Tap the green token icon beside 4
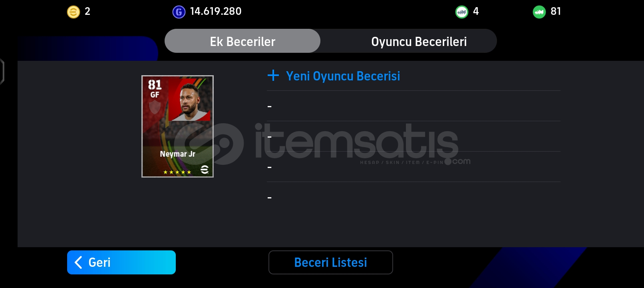 coord(461,12)
